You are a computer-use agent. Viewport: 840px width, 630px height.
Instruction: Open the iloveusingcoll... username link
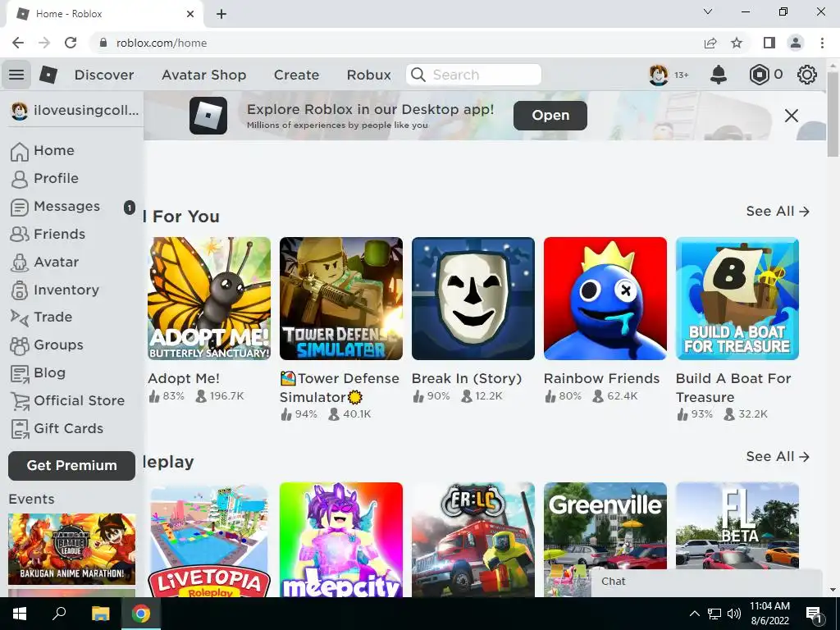pos(86,111)
